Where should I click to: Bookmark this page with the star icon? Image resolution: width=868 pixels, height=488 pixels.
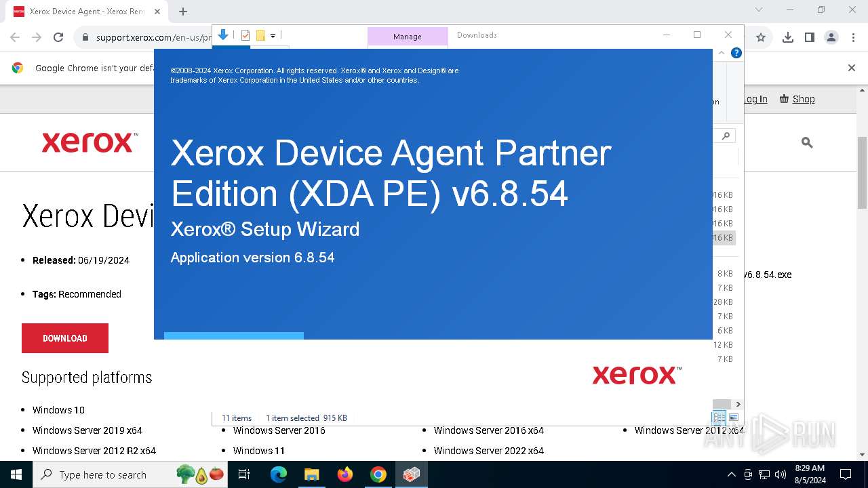pyautogui.click(x=761, y=38)
